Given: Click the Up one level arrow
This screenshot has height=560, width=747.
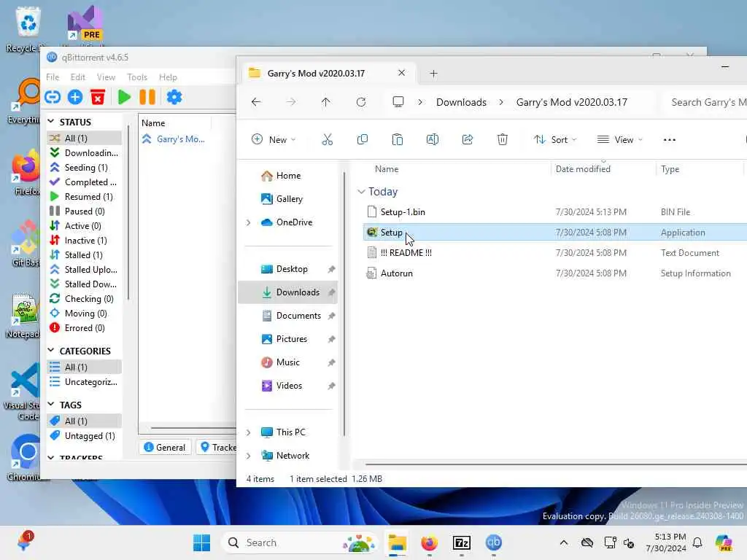Looking at the screenshot, I should pos(326,102).
